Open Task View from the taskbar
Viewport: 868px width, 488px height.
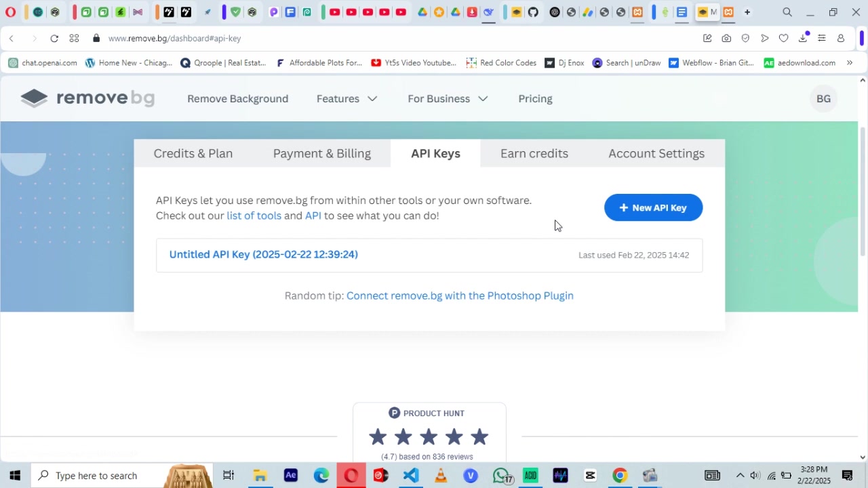(229, 475)
